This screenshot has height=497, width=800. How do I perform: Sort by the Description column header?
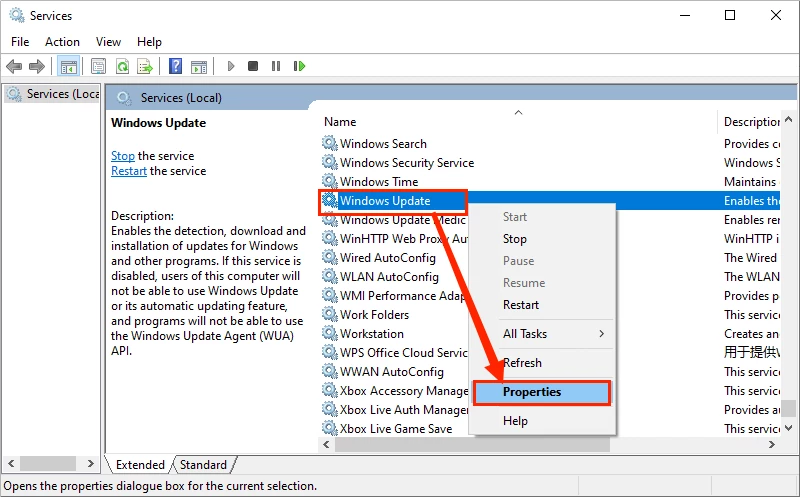click(749, 121)
